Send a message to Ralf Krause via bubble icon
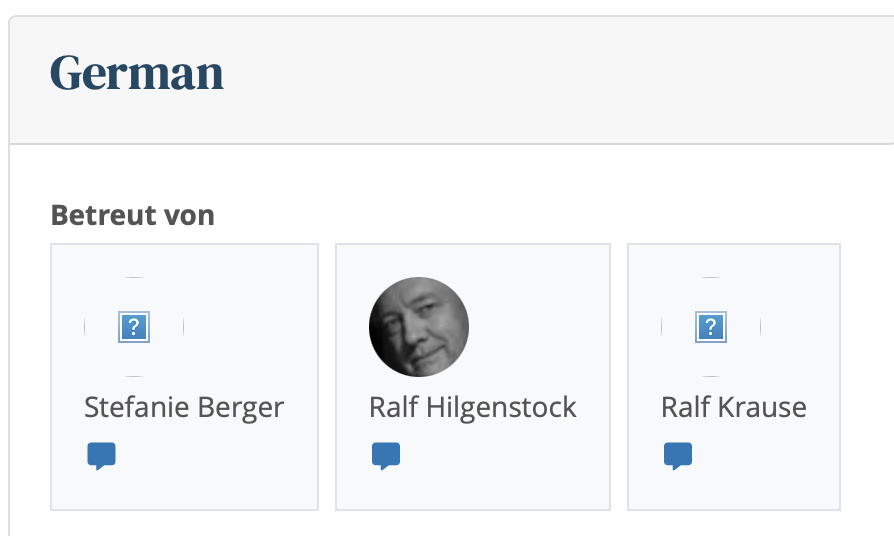 tap(678, 456)
